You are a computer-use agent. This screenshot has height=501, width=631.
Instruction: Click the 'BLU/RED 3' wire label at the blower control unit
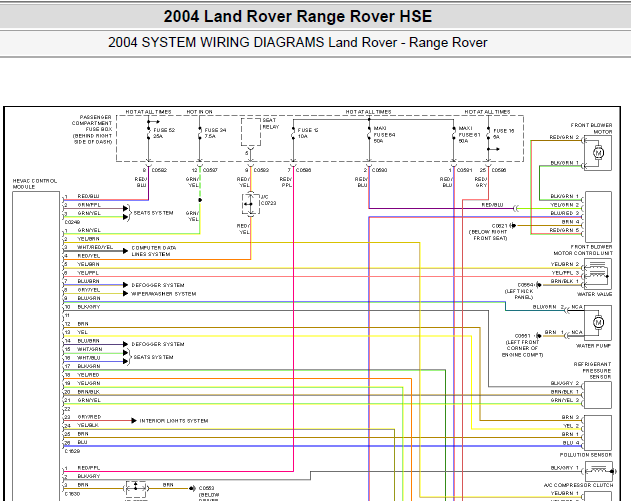565,213
